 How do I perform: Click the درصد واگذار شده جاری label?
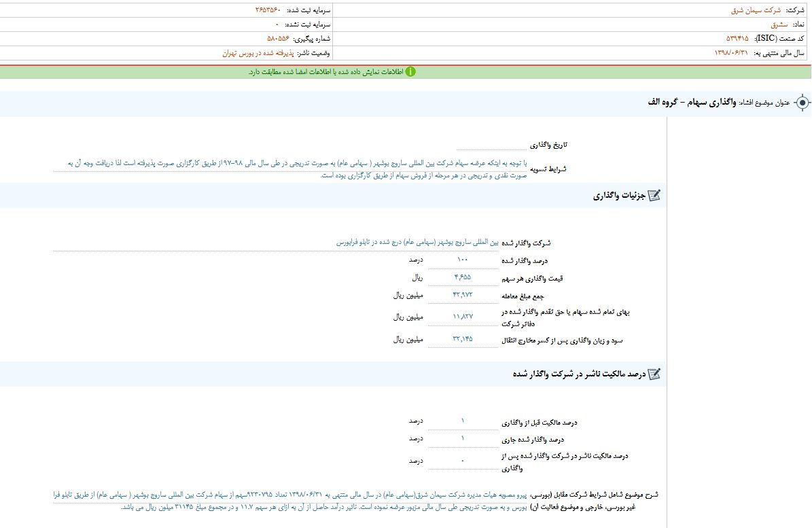tap(533, 440)
